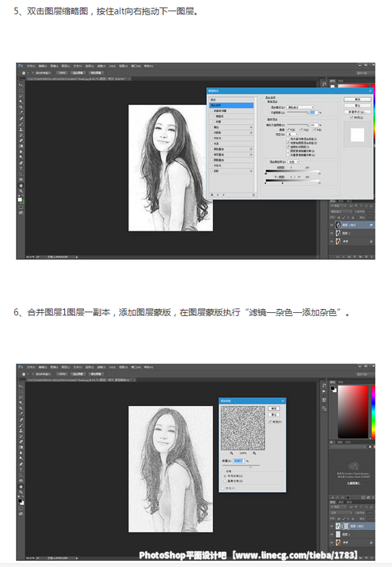This screenshot has width=392, height=567.
Task: Select the Hand tool in step 6 screenshot
Action: click(21, 487)
